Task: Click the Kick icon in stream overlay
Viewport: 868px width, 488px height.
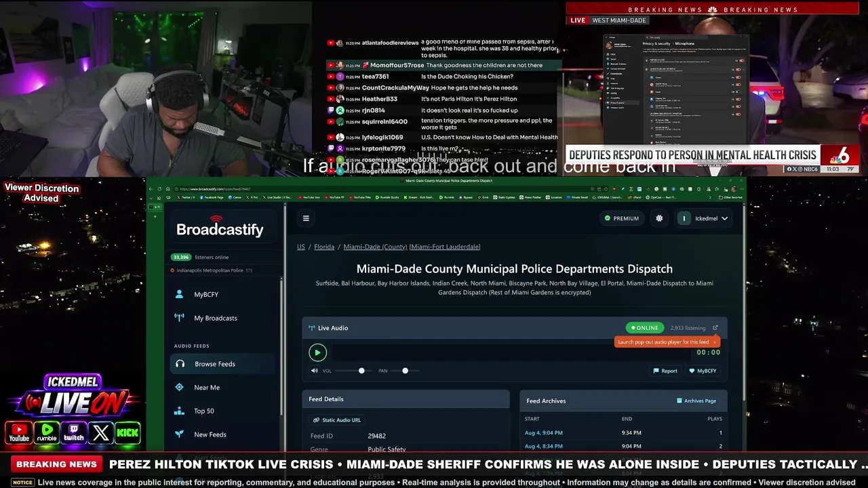Action: (127, 432)
